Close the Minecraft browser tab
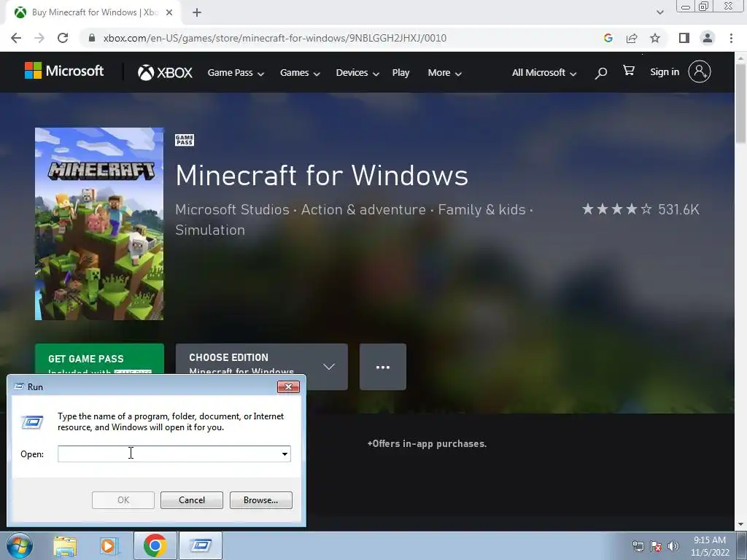The image size is (747, 560). tap(169, 12)
